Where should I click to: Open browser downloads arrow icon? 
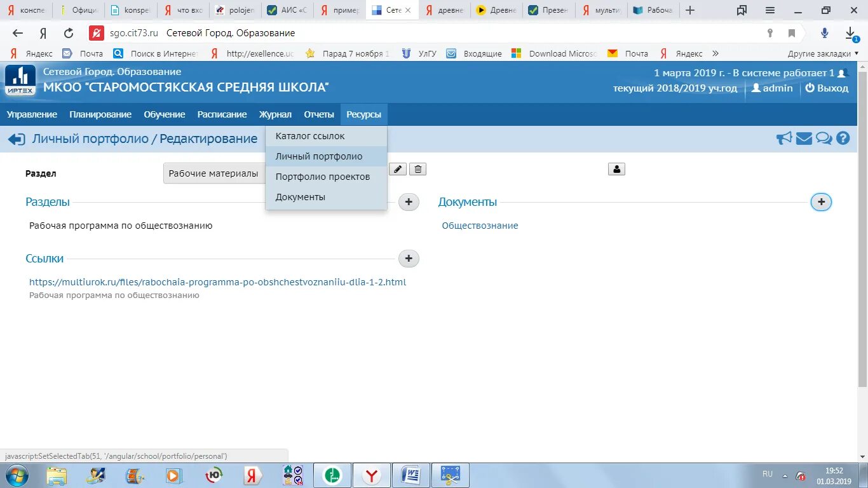click(x=851, y=34)
